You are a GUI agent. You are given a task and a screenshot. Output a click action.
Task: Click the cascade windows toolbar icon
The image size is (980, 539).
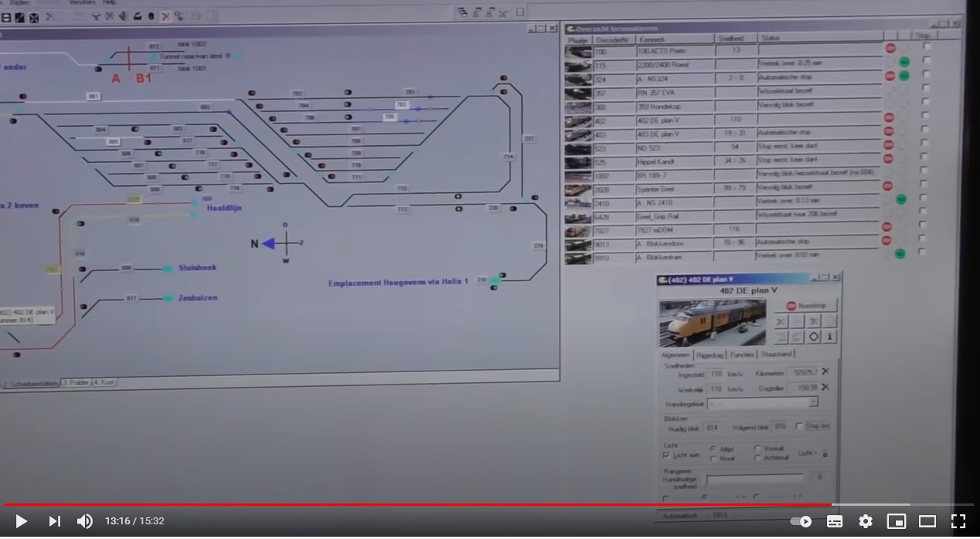coord(462,12)
